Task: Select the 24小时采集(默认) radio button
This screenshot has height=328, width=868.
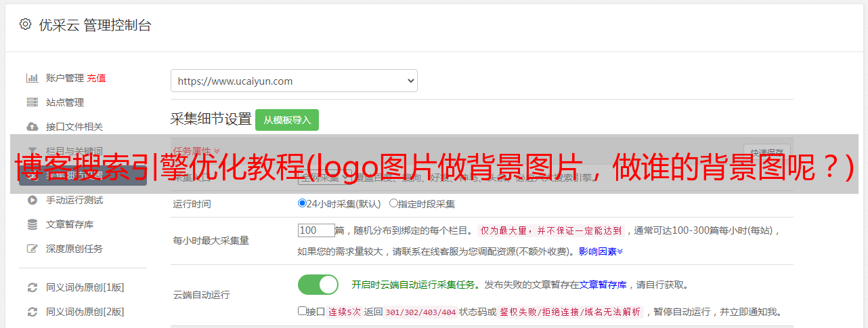Action: tap(303, 203)
